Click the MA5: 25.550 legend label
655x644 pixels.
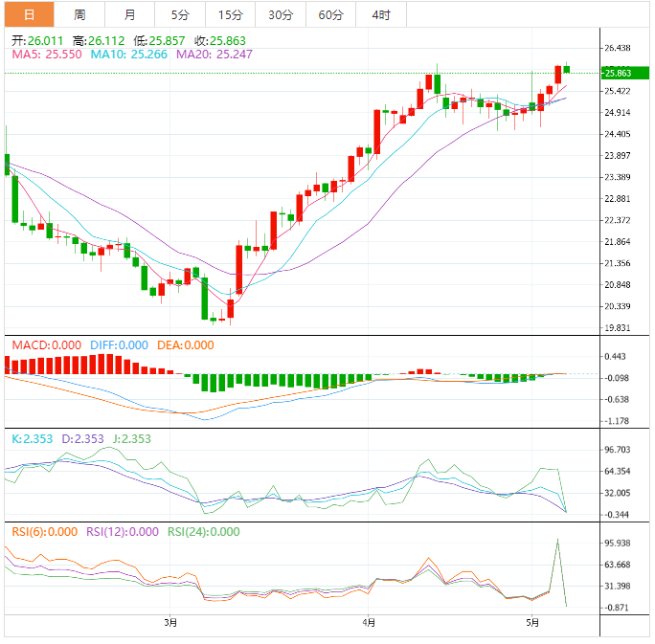(46, 56)
